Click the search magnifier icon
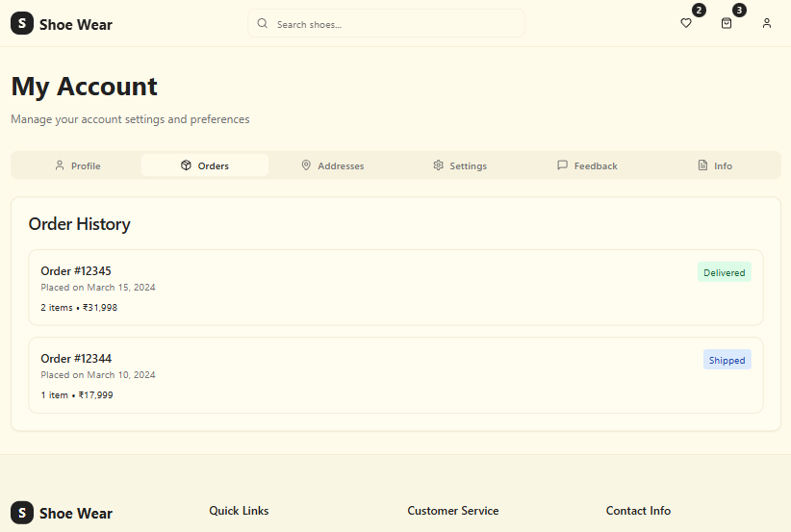The width and height of the screenshot is (791, 532). [263, 24]
